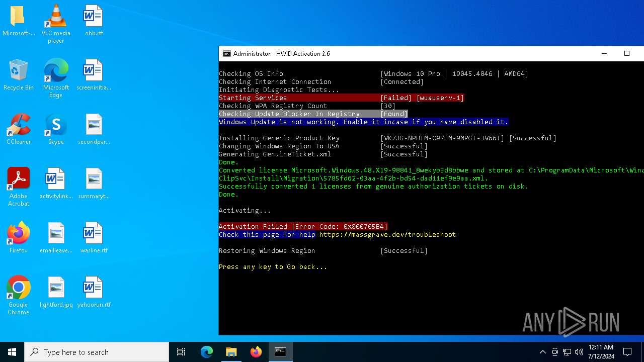This screenshot has width=644, height=362.
Task: Click the 'Checking Internet Connection' line
Action: [x=321, y=82]
